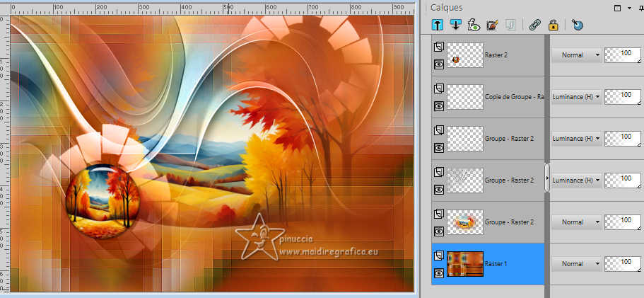Toggle layer effects visibility (fx eye icon)
Image resolution: width=644 pixels, height=298 pixels.
click(x=474, y=25)
